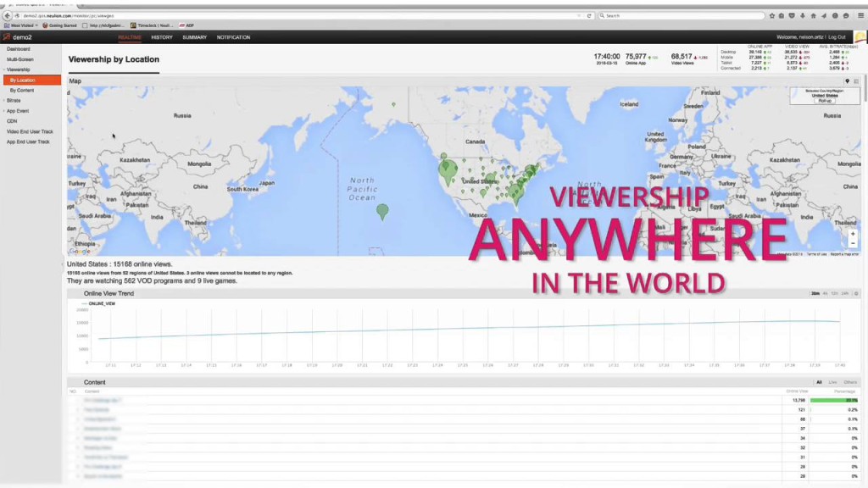Open By Content view in the sidebar
The height and width of the screenshot is (488, 868).
tap(21, 90)
